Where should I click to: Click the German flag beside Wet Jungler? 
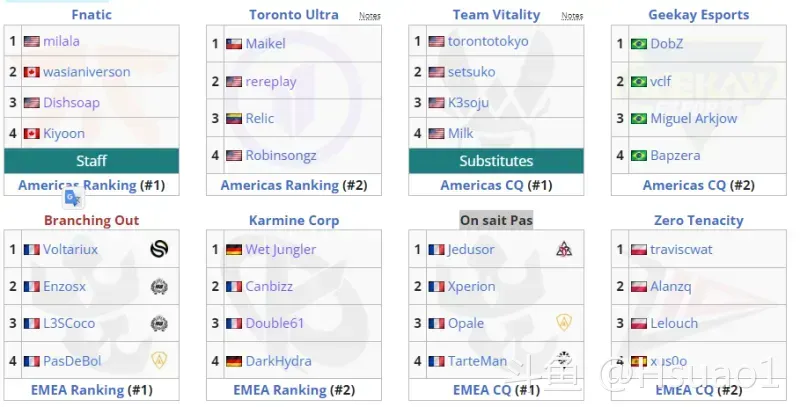pos(234,250)
